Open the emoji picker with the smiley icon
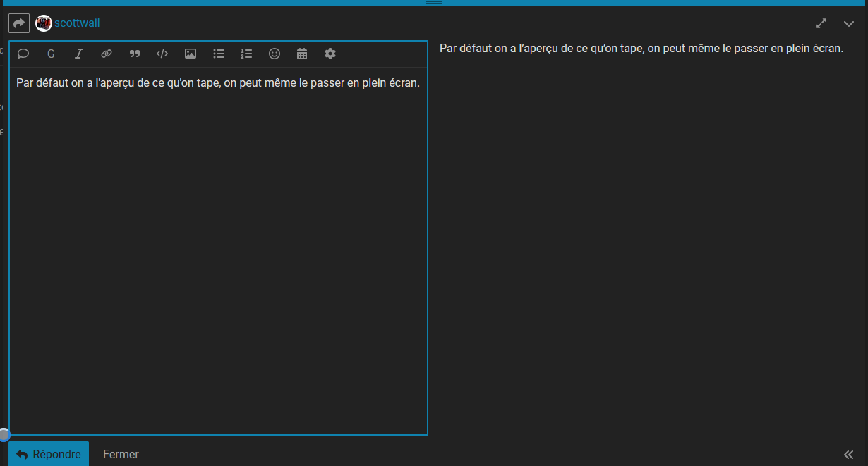This screenshot has height=466, width=868. tap(275, 54)
